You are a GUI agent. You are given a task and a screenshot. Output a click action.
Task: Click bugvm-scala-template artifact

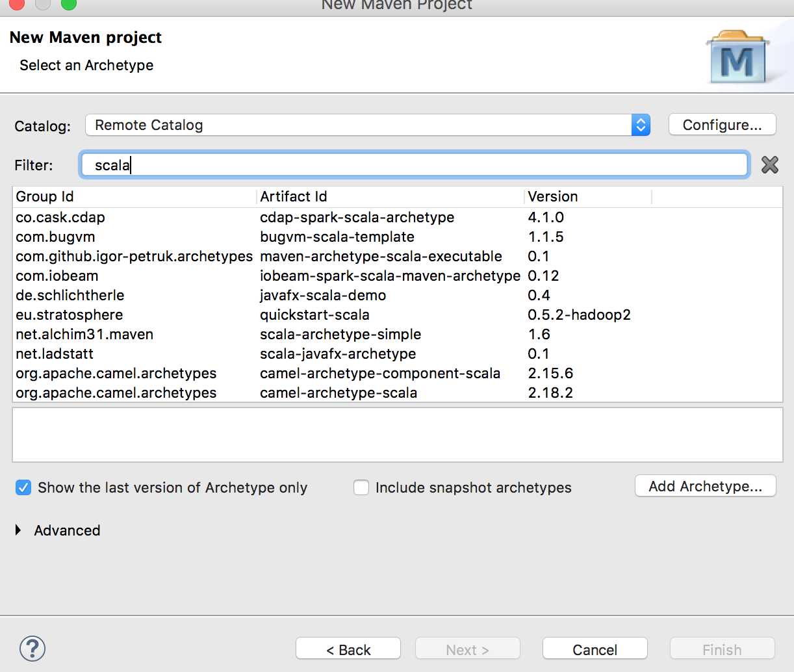[x=337, y=237]
